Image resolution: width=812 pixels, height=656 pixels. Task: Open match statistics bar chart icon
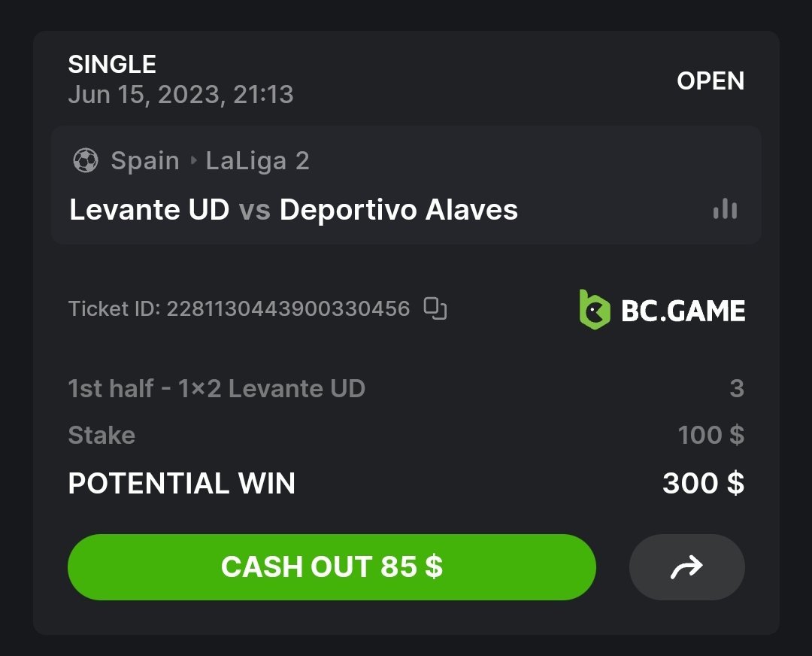point(725,209)
